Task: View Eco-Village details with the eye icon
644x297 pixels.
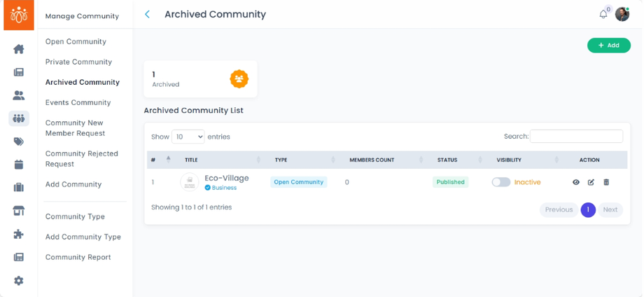Action: tap(576, 182)
